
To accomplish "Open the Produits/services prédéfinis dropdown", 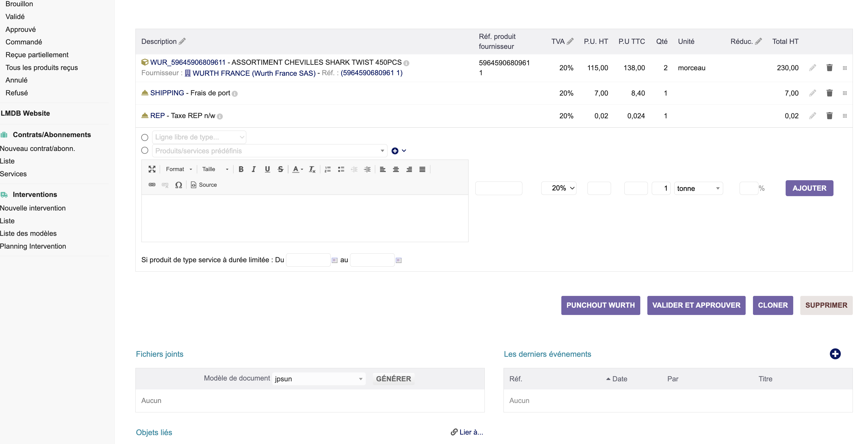I will (x=270, y=151).
